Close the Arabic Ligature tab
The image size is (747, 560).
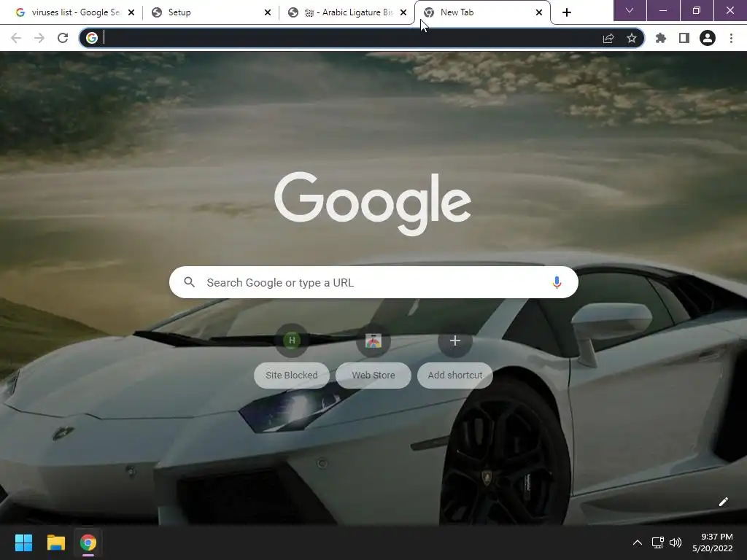click(403, 12)
